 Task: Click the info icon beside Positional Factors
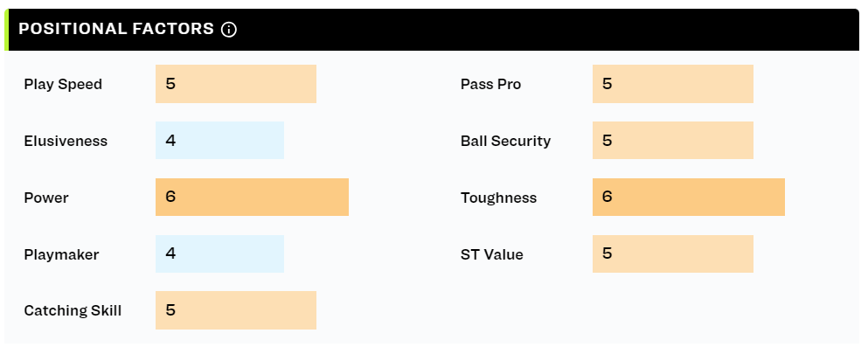229,30
